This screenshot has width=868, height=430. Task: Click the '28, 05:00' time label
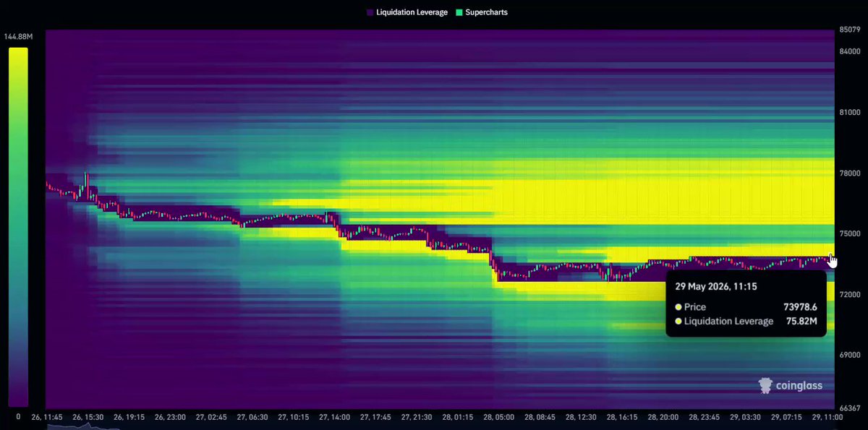point(500,417)
